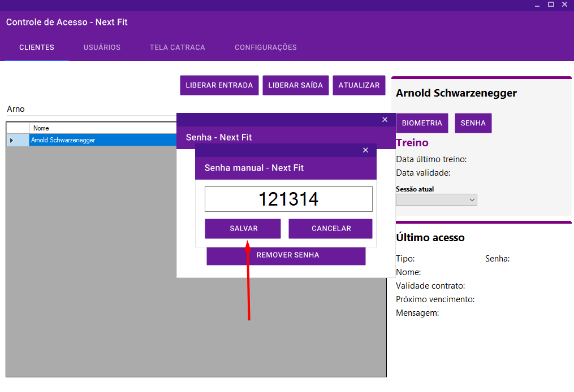
Task: Click the Senha manual - Next Fit title
Action: click(x=254, y=168)
